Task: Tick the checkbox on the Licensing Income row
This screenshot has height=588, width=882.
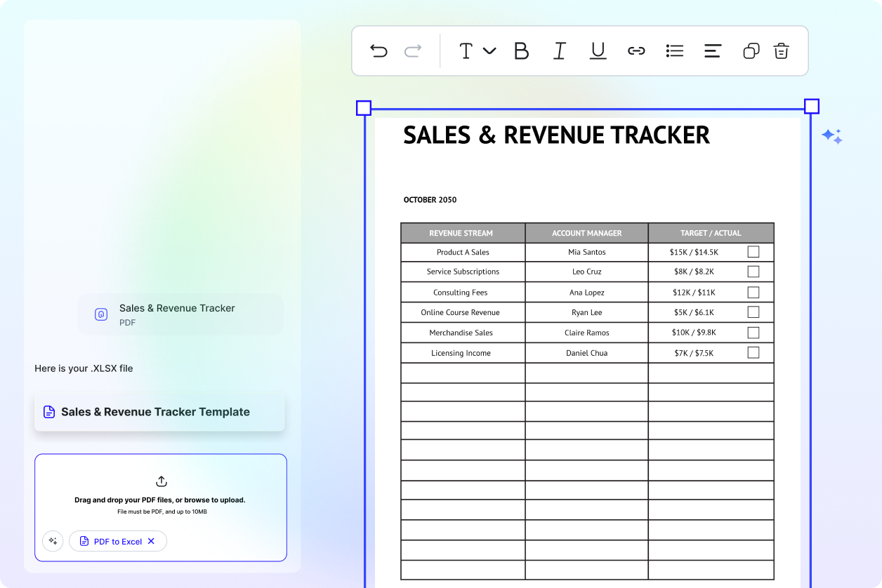Action: [x=753, y=352]
